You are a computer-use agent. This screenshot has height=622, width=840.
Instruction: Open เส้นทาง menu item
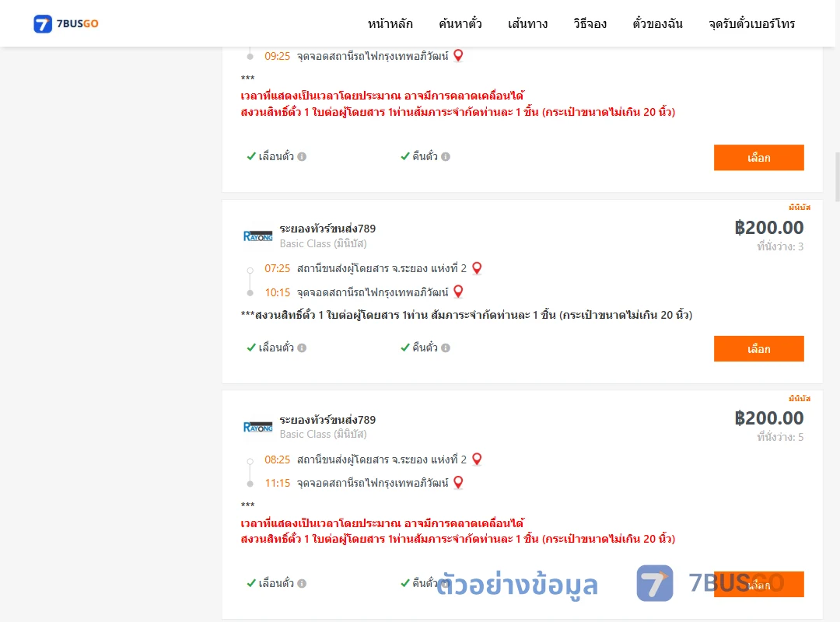pos(527,23)
